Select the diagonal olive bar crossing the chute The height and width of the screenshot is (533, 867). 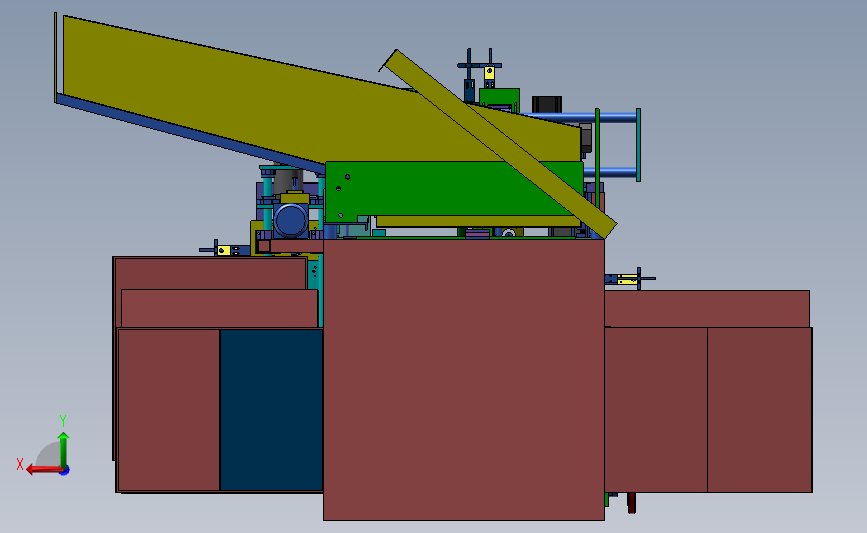tap(500, 143)
